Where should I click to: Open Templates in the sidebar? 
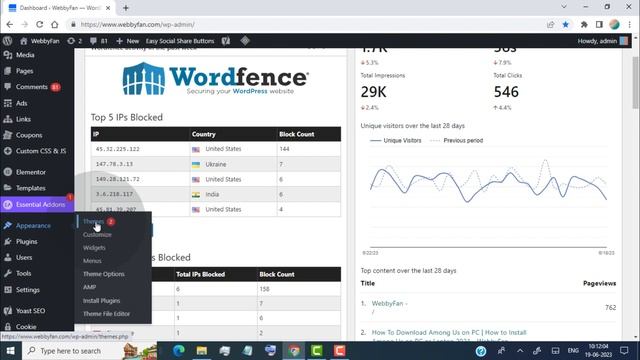pyautogui.click(x=30, y=188)
